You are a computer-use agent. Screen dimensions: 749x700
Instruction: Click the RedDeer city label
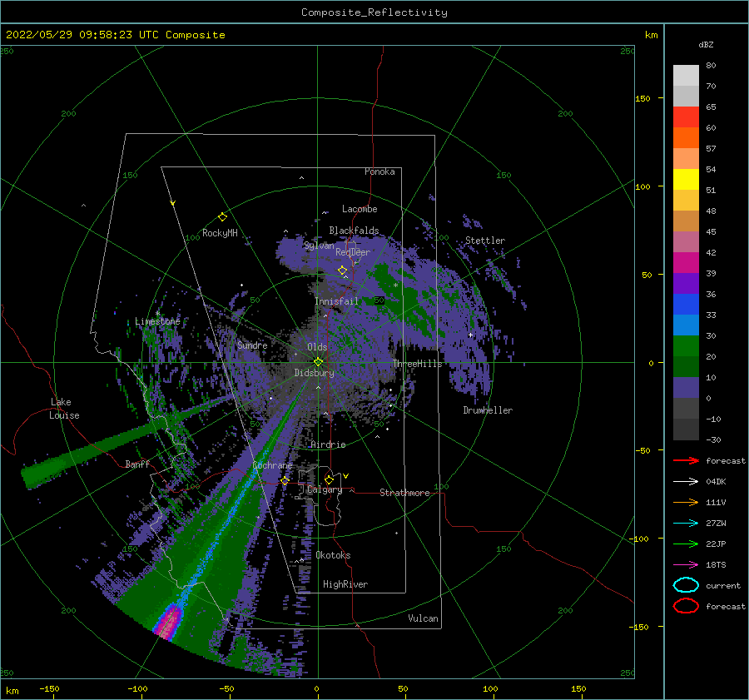coord(353,252)
